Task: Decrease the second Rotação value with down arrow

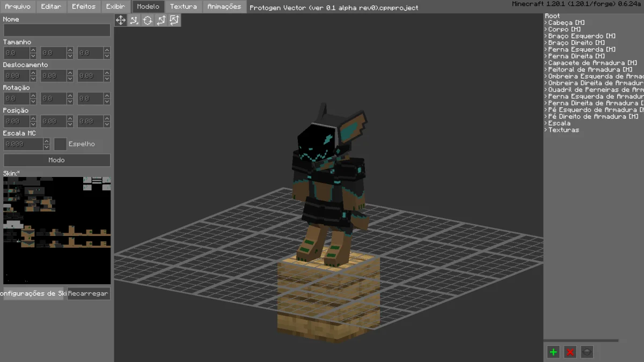Action: [70, 102]
